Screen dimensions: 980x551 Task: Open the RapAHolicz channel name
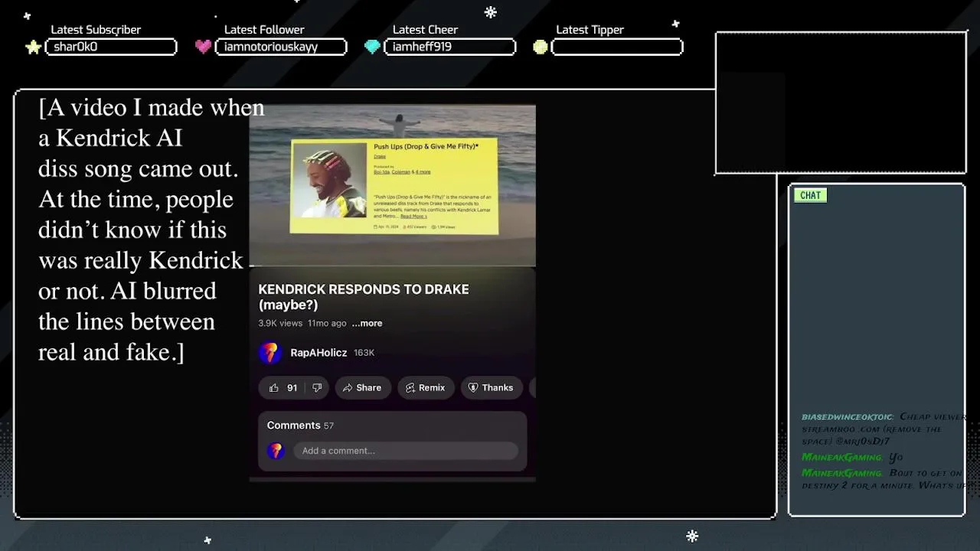click(318, 353)
